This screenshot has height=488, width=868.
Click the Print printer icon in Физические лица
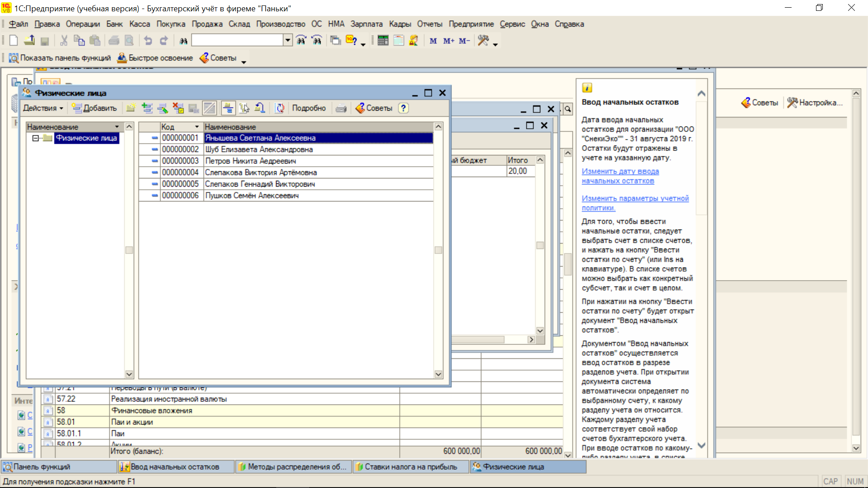point(341,108)
